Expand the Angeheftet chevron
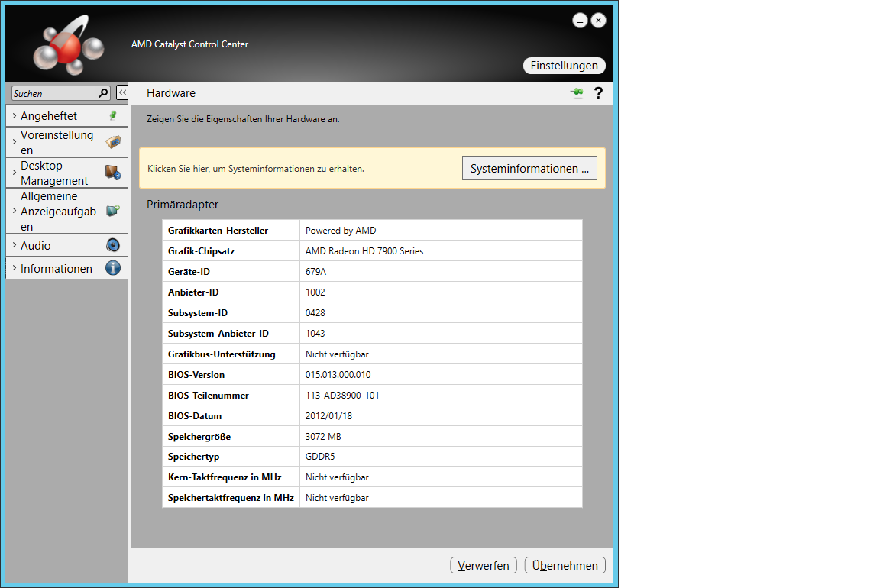 14,115
